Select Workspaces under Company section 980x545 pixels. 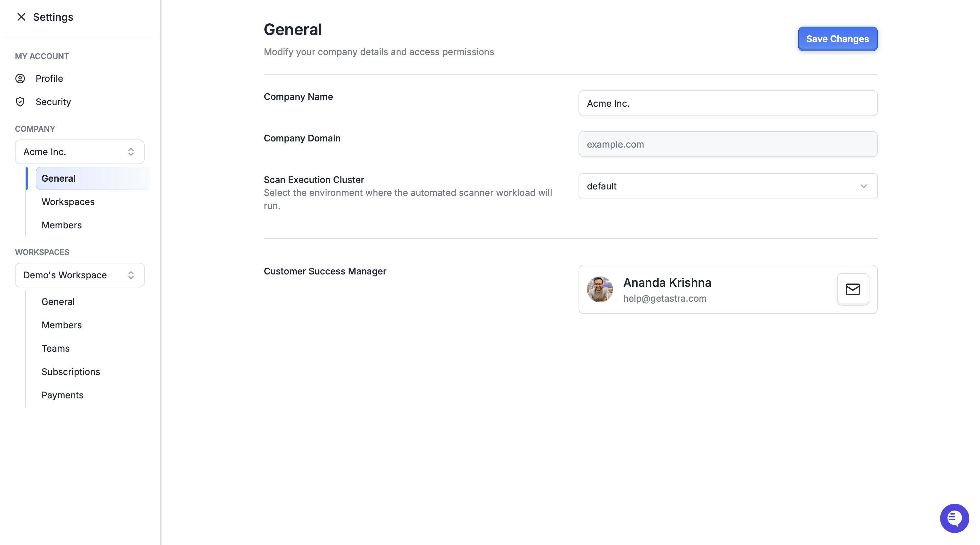click(68, 202)
